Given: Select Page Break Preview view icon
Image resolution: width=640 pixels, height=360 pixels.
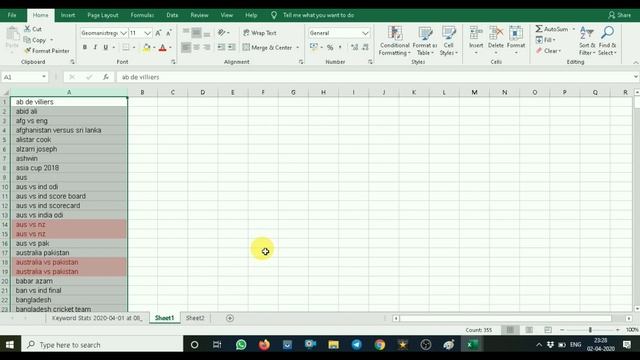Looking at the screenshot, I should [x=548, y=330].
